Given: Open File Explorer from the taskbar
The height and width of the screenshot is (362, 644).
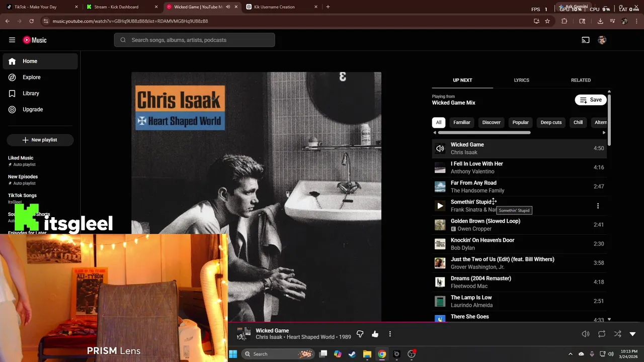Looking at the screenshot, I should pyautogui.click(x=367, y=354).
